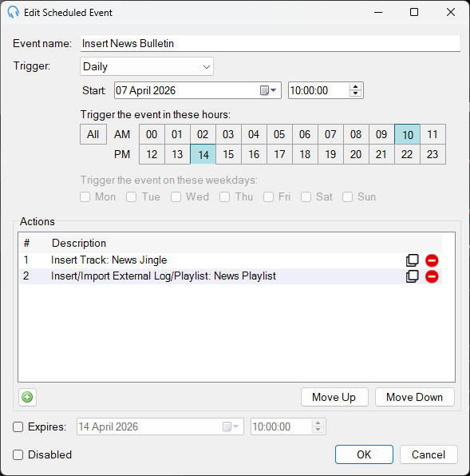Increase the Start time with up arrow
The width and height of the screenshot is (470, 476).
355,87
